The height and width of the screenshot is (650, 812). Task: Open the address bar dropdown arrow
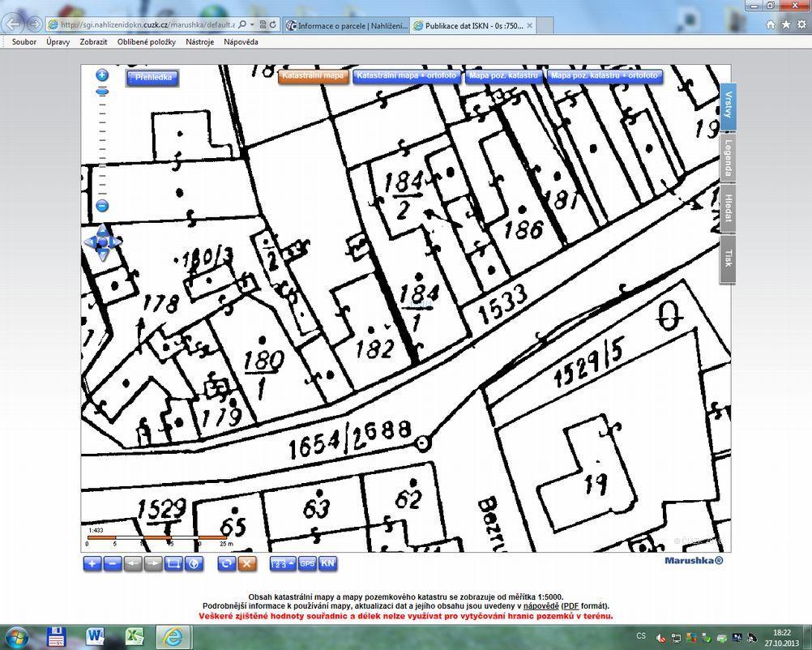[x=252, y=24]
